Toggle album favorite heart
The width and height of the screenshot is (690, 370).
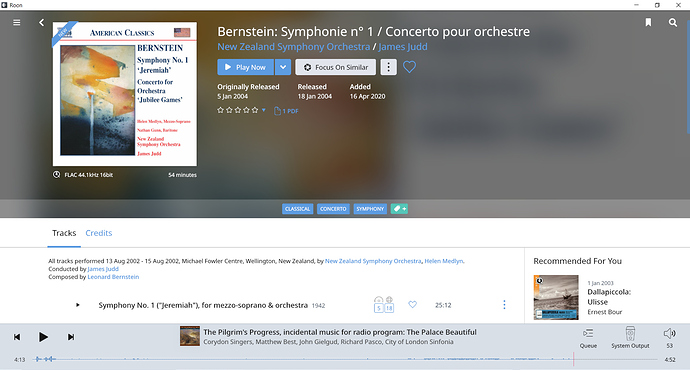[x=409, y=67]
